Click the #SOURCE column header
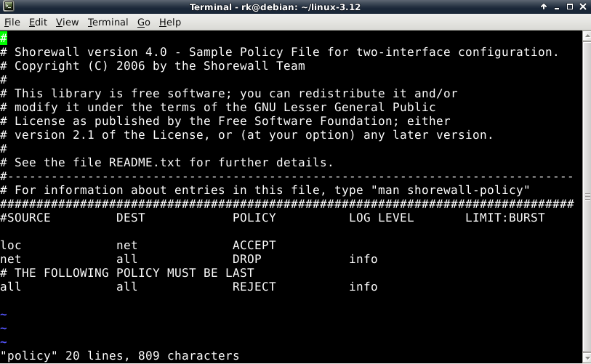This screenshot has width=591, height=364. click(x=25, y=218)
